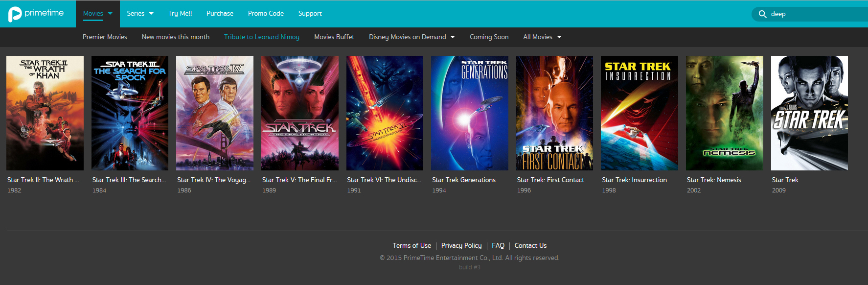Click the year '1984' text
868x285 pixels.
tap(99, 190)
